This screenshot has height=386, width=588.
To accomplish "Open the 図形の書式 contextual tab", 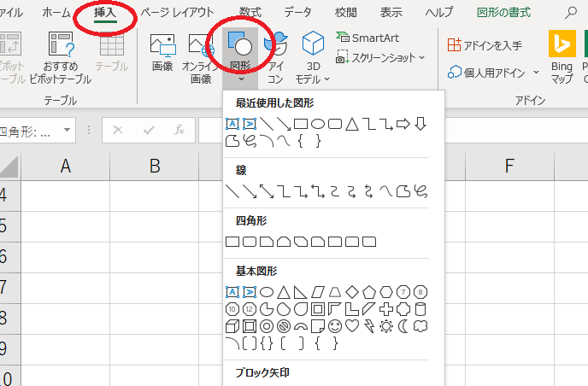I will 503,12.
